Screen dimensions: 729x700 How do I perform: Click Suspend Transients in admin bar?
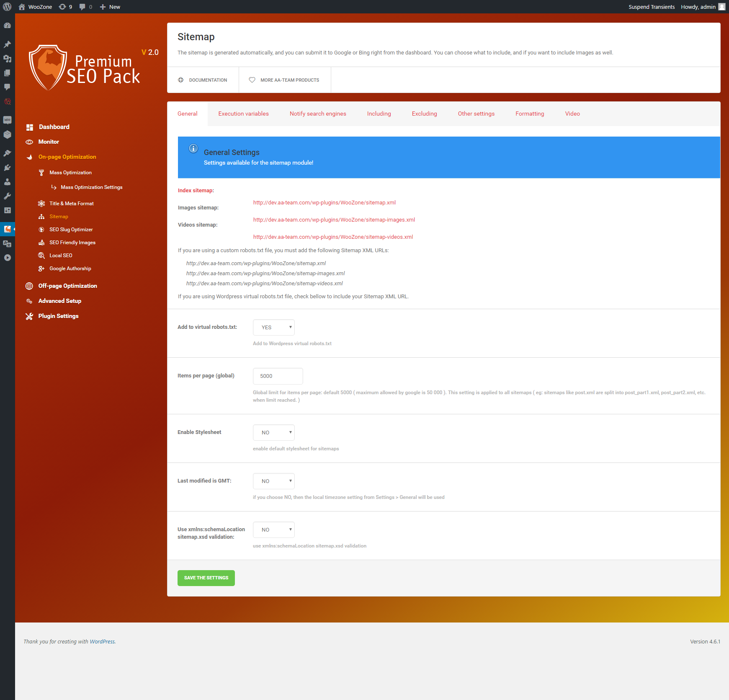pyautogui.click(x=652, y=7)
